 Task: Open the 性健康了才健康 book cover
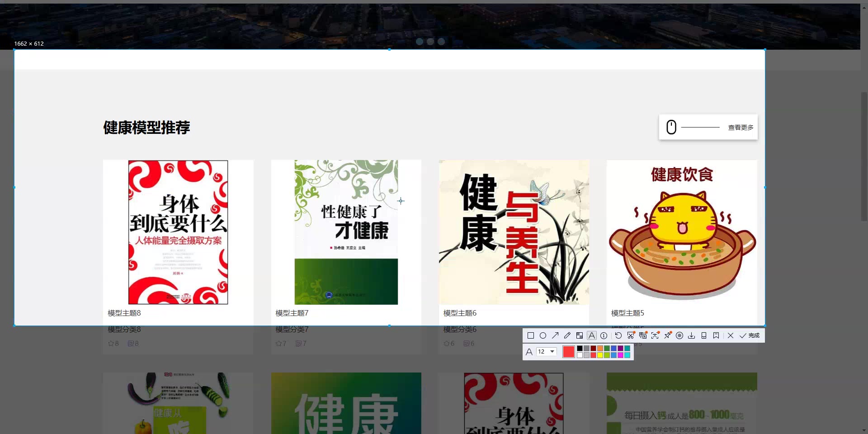(346, 232)
